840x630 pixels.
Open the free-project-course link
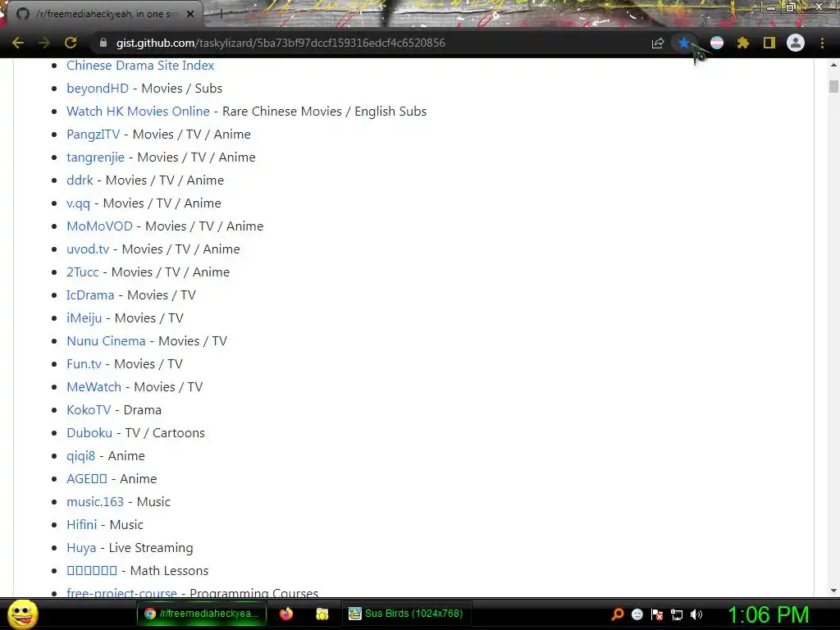point(121,592)
